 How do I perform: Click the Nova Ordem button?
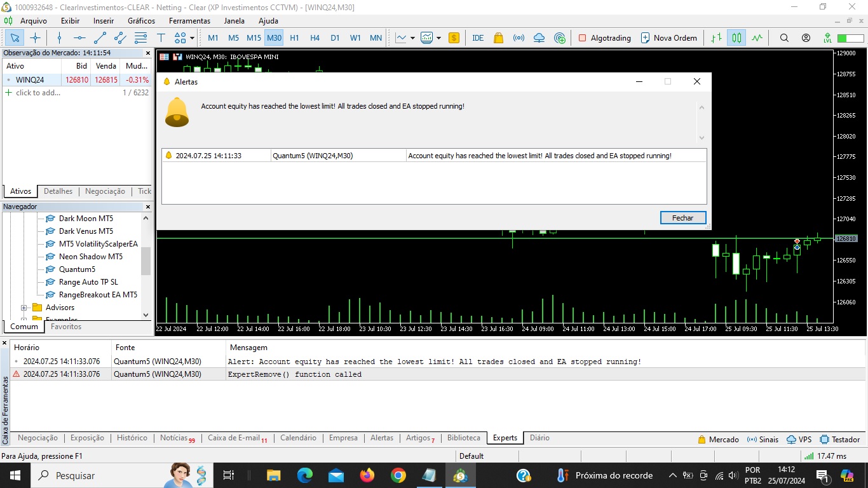[x=668, y=37]
